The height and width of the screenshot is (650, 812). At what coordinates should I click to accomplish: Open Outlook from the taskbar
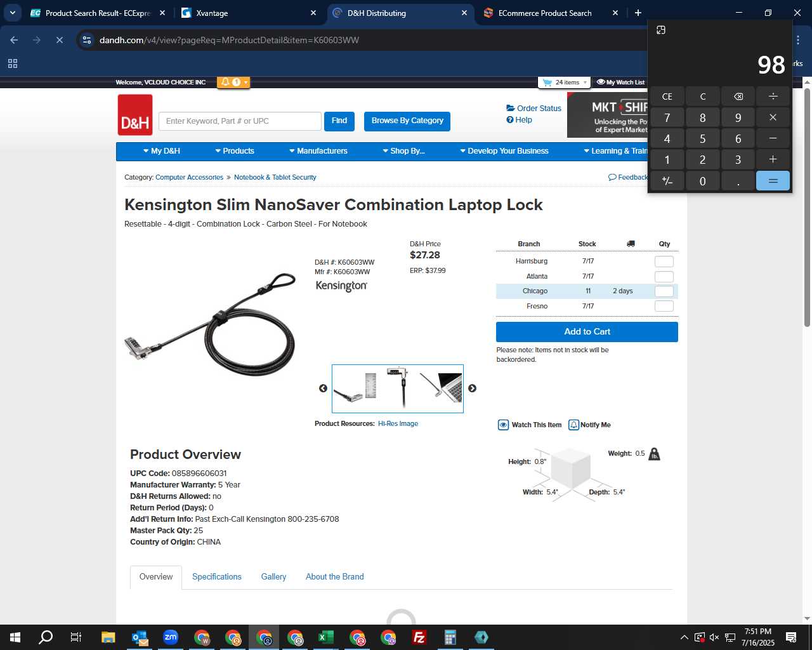(140, 637)
